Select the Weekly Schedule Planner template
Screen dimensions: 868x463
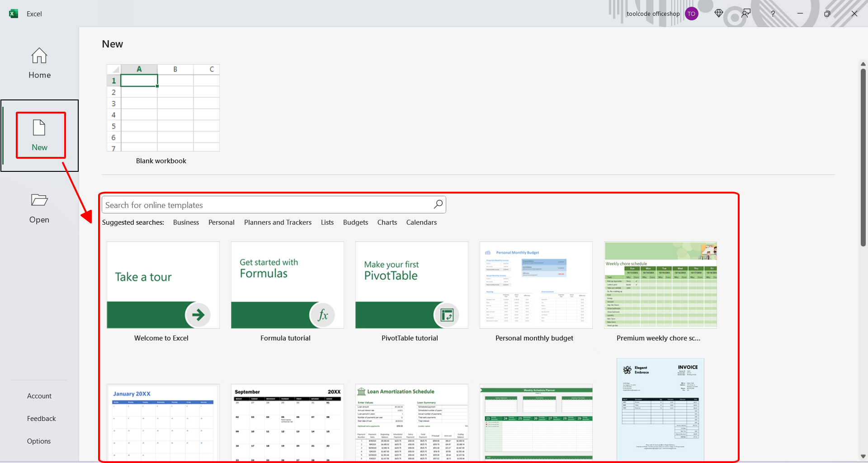coord(536,422)
